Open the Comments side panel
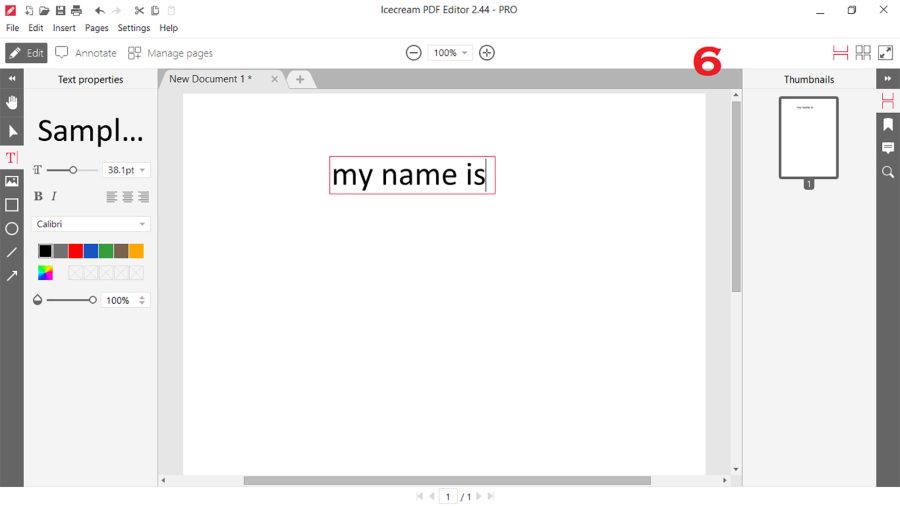 point(888,148)
